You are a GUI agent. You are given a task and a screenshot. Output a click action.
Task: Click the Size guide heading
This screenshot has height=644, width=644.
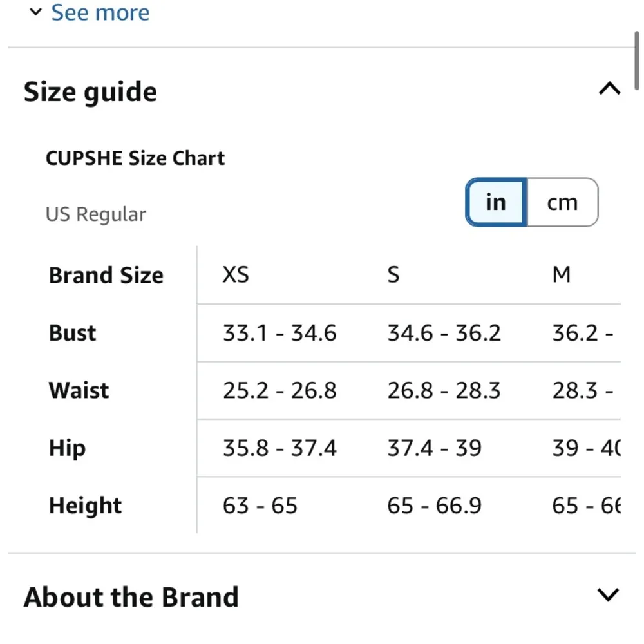[x=90, y=91]
